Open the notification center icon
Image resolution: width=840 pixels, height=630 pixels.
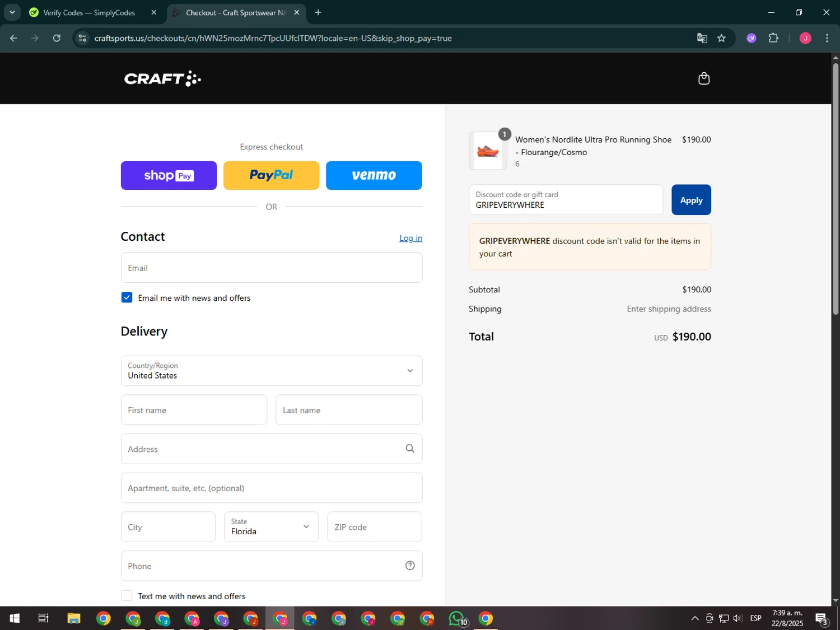[x=822, y=618]
